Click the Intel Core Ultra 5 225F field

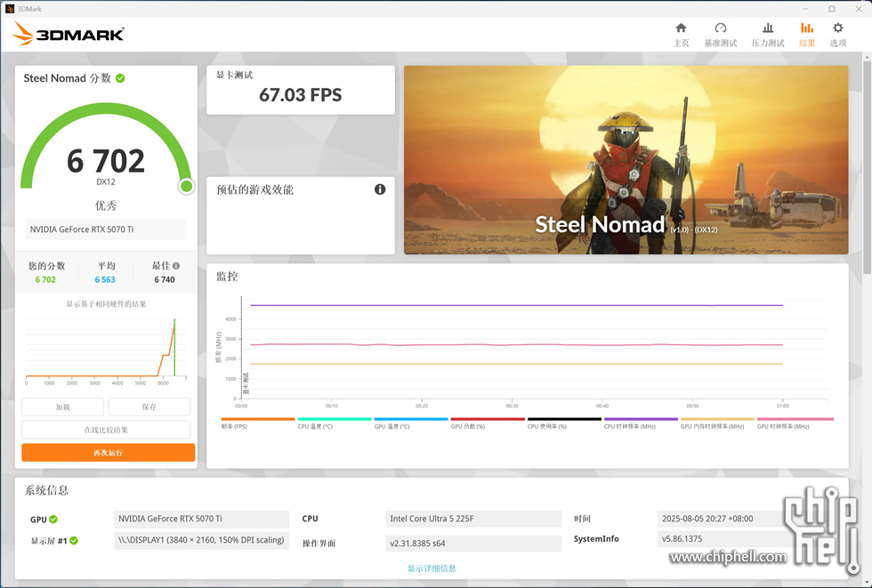[473, 519]
